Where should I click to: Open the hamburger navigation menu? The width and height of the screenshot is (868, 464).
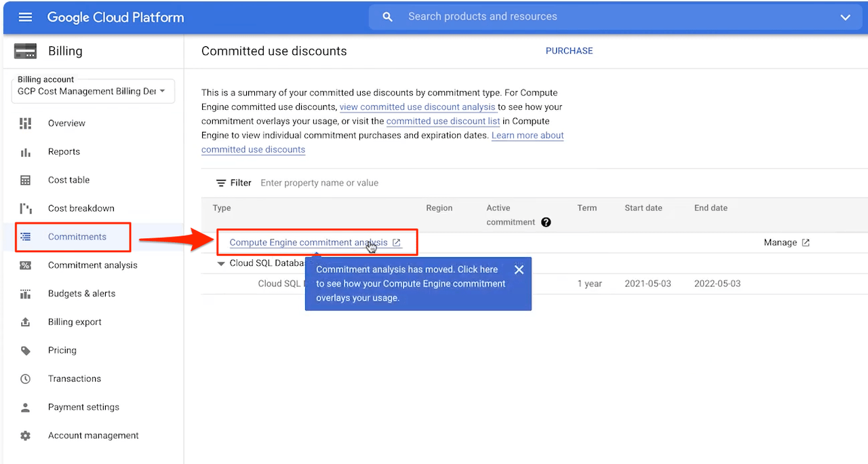(25, 17)
